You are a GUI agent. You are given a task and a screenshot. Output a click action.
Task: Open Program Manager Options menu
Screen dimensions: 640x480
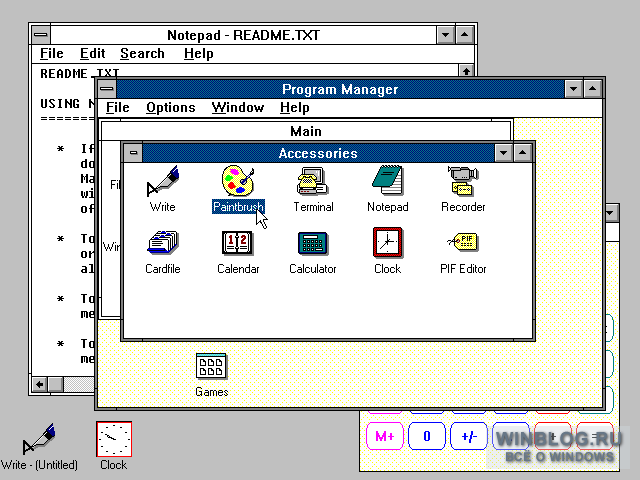(171, 107)
